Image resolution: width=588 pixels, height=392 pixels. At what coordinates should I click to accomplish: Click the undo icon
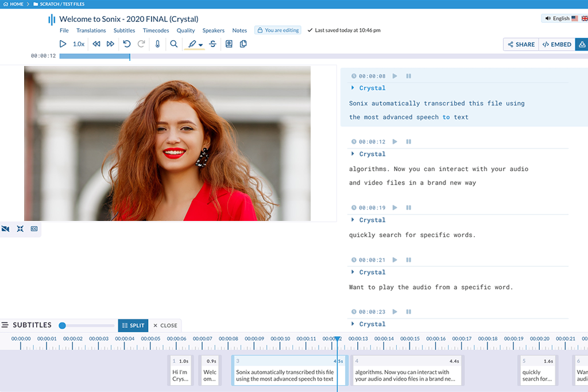[127, 44]
